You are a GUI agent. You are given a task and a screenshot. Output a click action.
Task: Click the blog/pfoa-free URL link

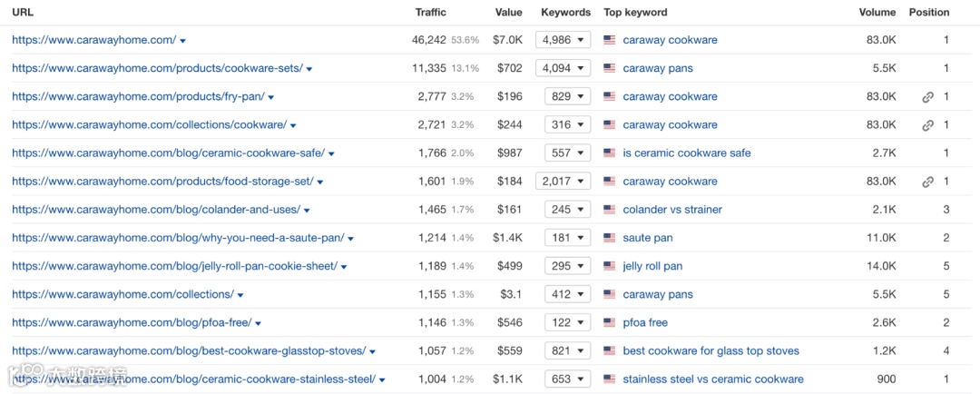click(x=132, y=322)
